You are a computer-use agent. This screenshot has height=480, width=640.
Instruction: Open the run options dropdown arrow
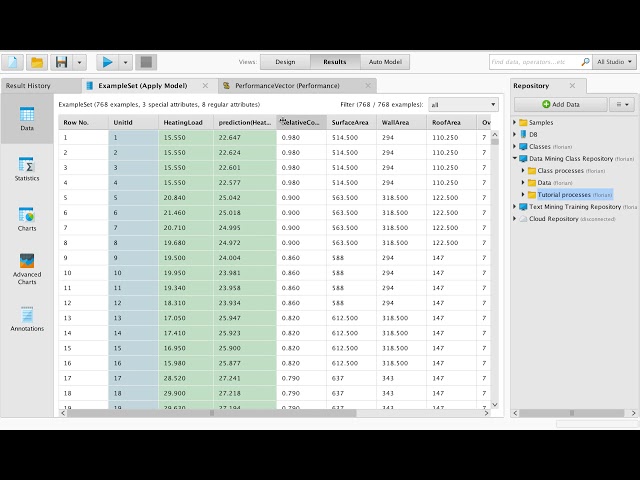click(x=125, y=62)
